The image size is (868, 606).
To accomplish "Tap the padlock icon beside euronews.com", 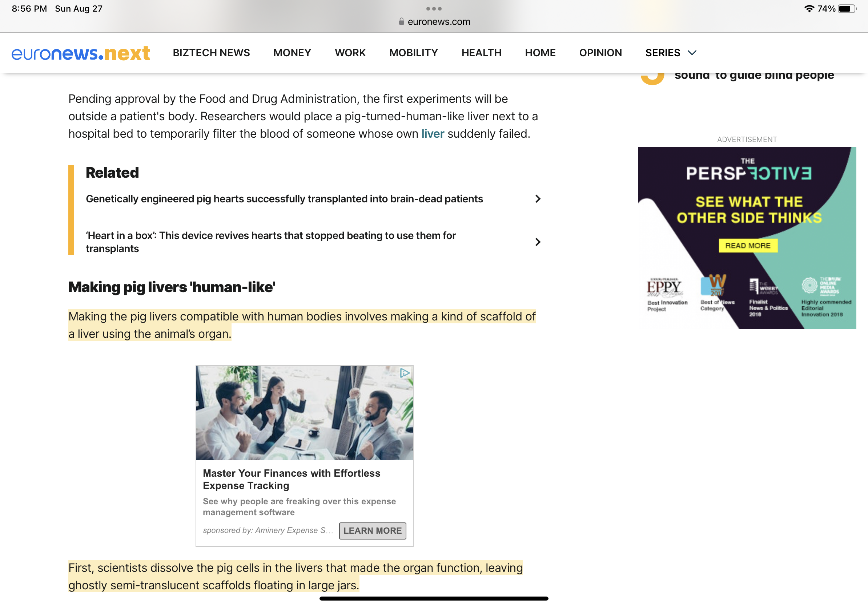I will pyautogui.click(x=402, y=21).
